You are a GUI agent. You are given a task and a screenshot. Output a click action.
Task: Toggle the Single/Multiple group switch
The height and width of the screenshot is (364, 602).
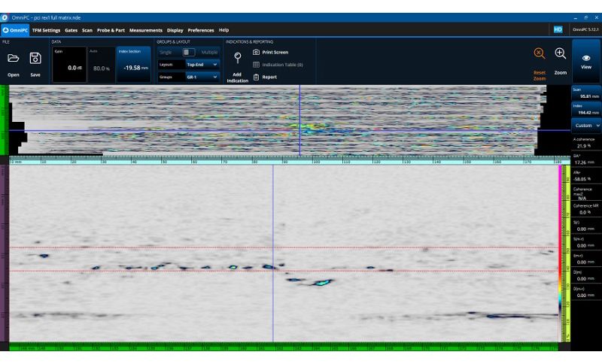coord(188,53)
